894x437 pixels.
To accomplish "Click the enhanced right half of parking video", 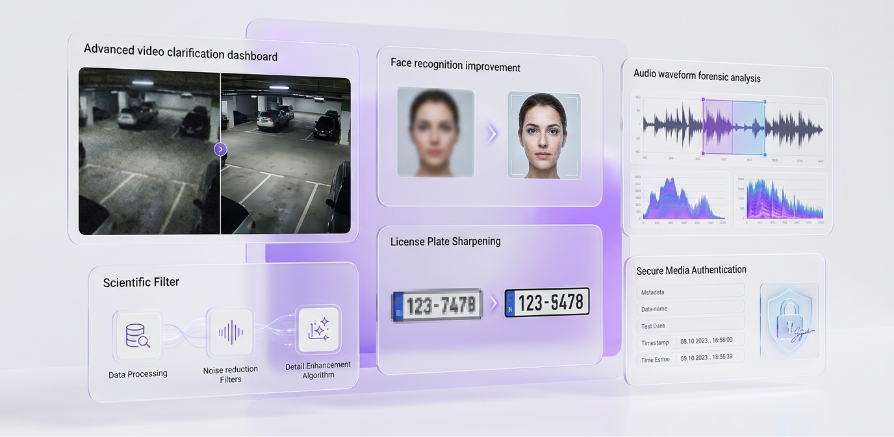I will pos(286,154).
